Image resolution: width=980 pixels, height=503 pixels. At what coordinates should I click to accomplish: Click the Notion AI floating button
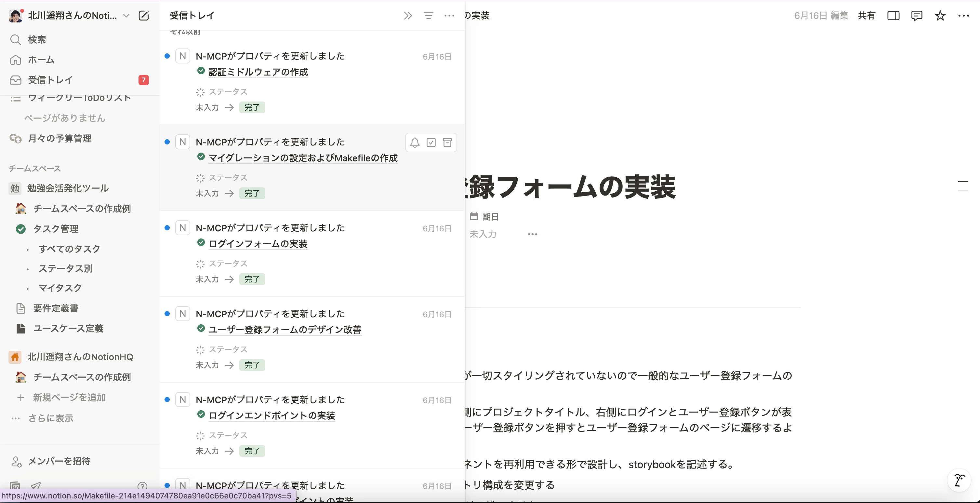click(x=959, y=481)
